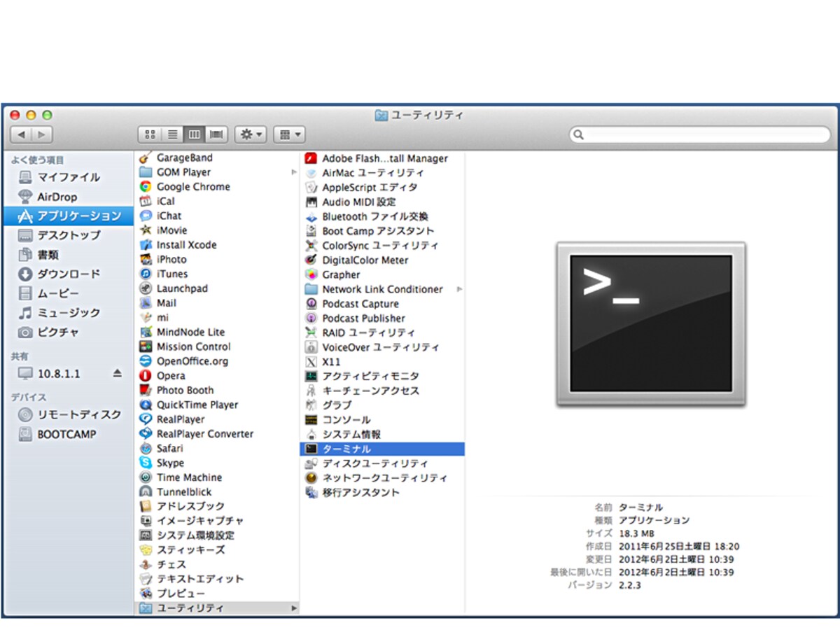
Task: Eject the 10.8.1.1 shared server
Action: click(x=118, y=374)
